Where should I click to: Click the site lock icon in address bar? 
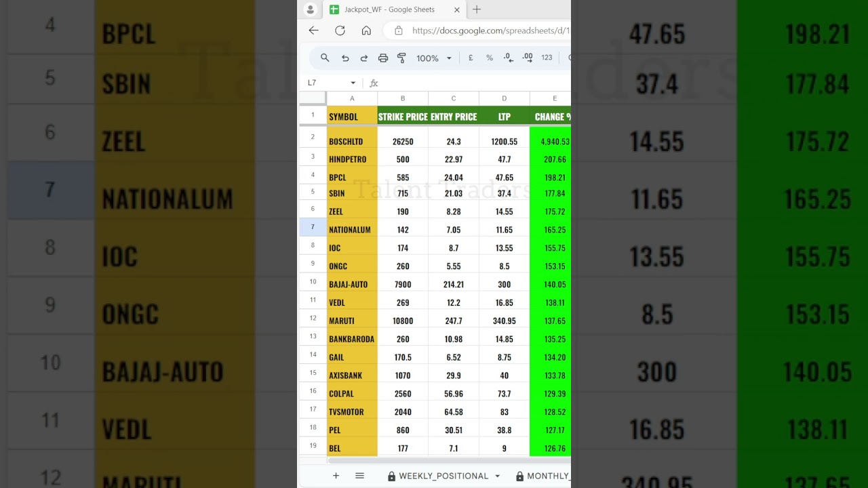[x=399, y=30]
